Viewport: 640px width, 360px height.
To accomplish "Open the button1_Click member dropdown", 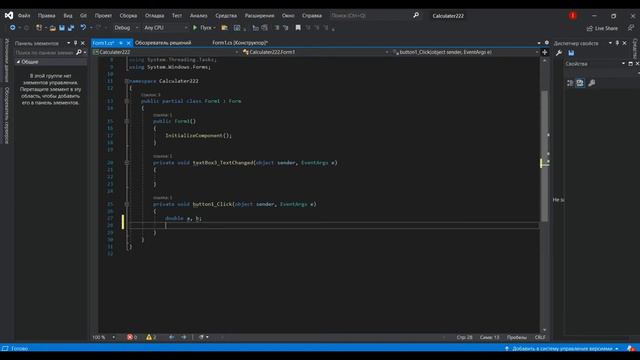I will coord(465,52).
